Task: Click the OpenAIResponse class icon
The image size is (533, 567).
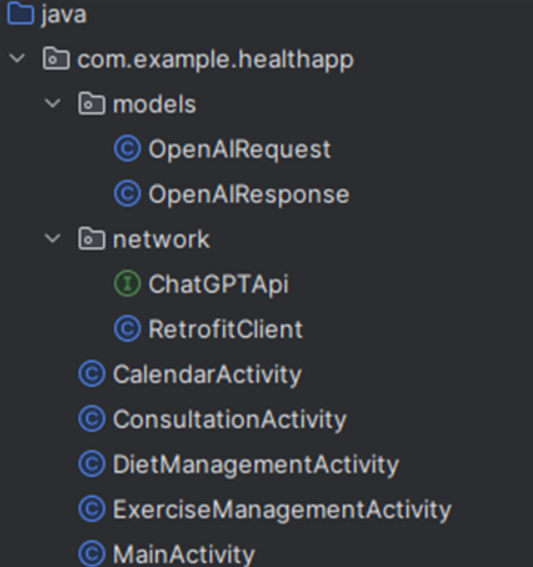Action: [127, 193]
